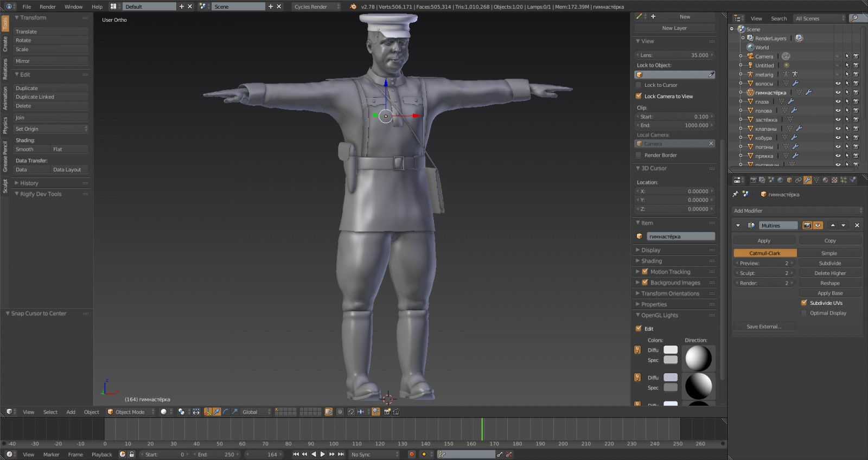The height and width of the screenshot is (460, 868).
Task: Select the translate manipulator arrow icon
Action: (x=216, y=412)
